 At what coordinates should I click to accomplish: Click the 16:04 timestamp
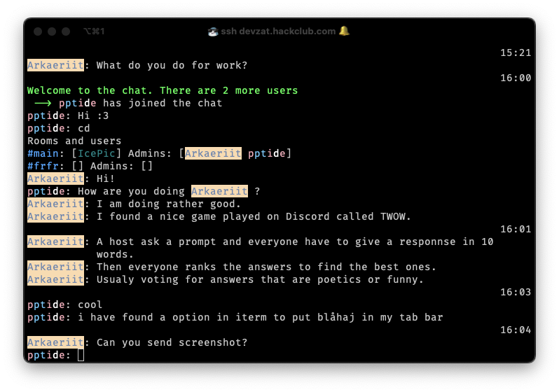[516, 330]
